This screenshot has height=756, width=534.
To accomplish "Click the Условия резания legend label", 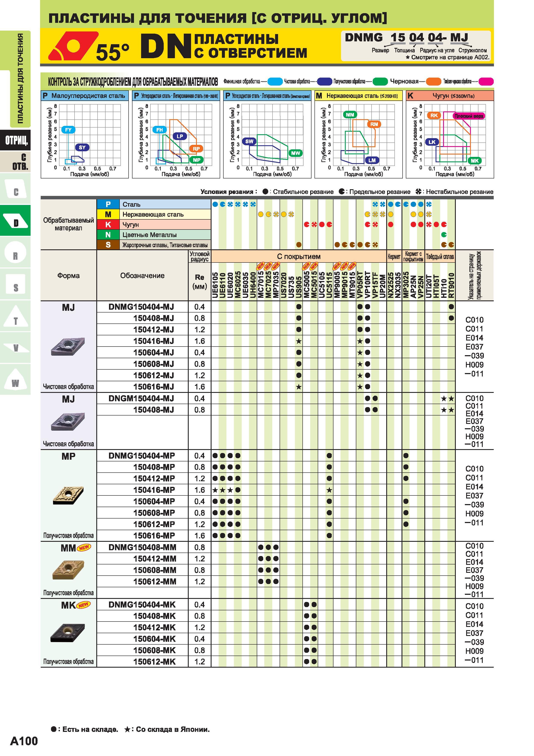I will tap(229, 192).
